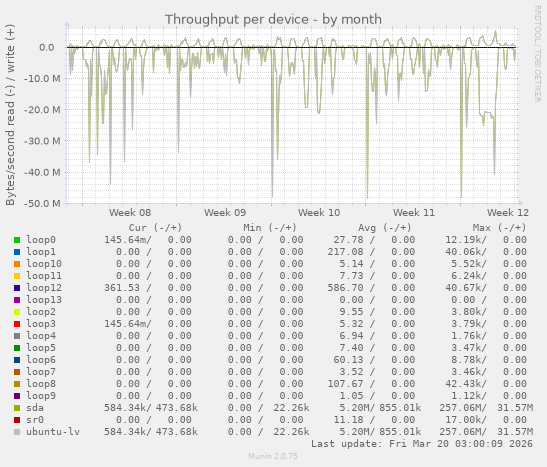Click the 'Week 11' axis label

(414, 212)
